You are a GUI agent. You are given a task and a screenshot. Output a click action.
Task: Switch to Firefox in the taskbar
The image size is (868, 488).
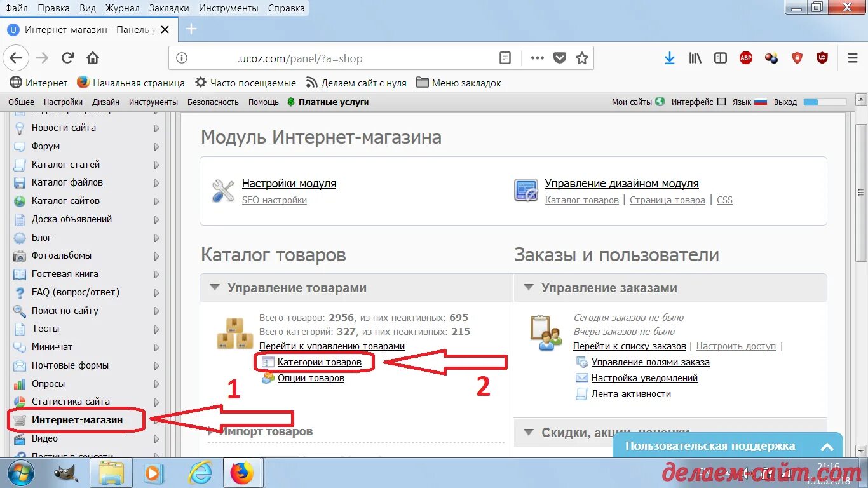coord(241,474)
